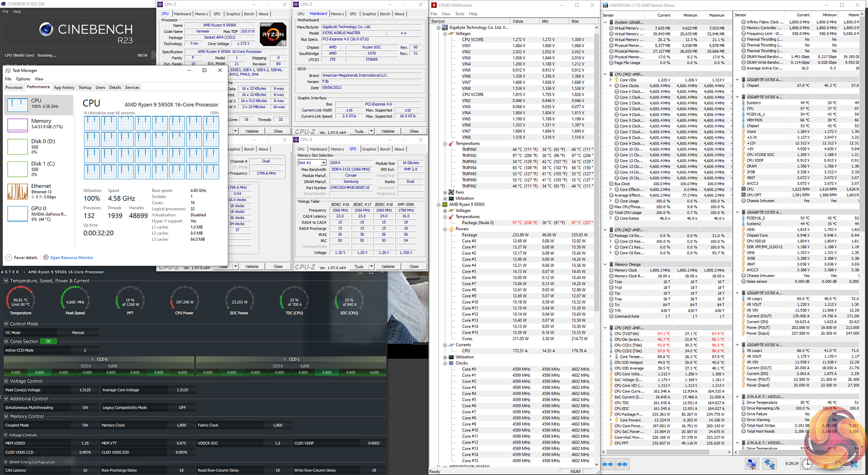Open Slot #2 memory slot dropdown
The height and width of the screenshot is (475, 868).
click(x=323, y=163)
